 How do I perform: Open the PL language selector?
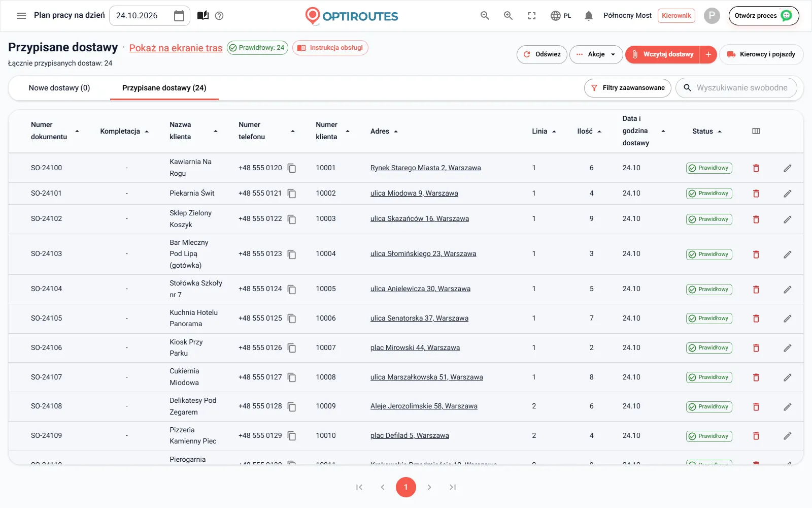point(561,16)
